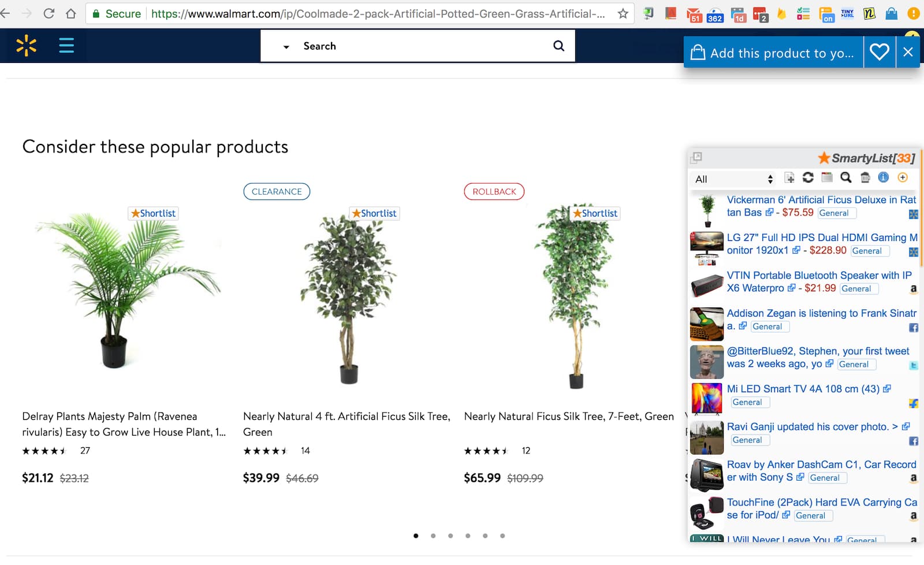Click the Walmart search input field
Screen dimensions: 924x565
422,46
